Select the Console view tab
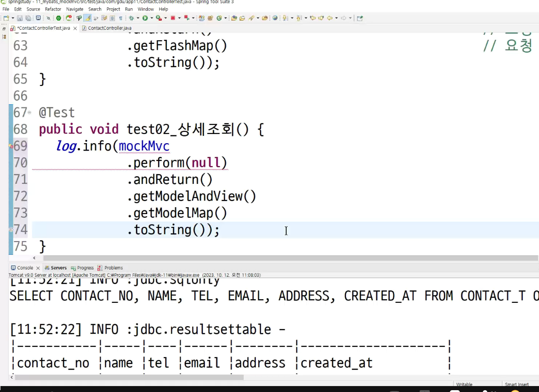The image size is (539, 392). click(22, 268)
